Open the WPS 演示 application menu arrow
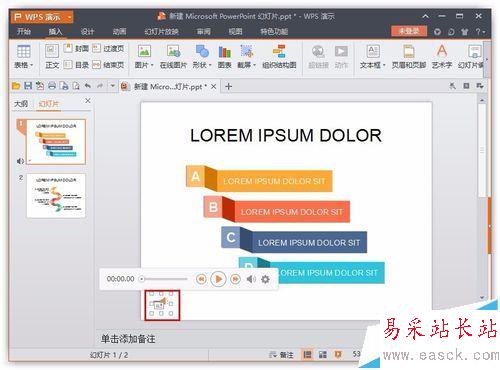 [69, 17]
